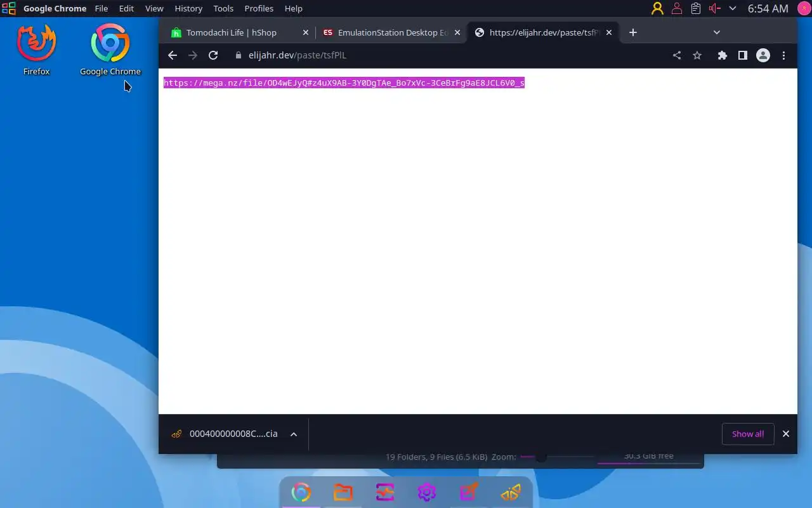Share this page icon in address bar
The width and height of the screenshot is (812, 508).
(x=677, y=55)
